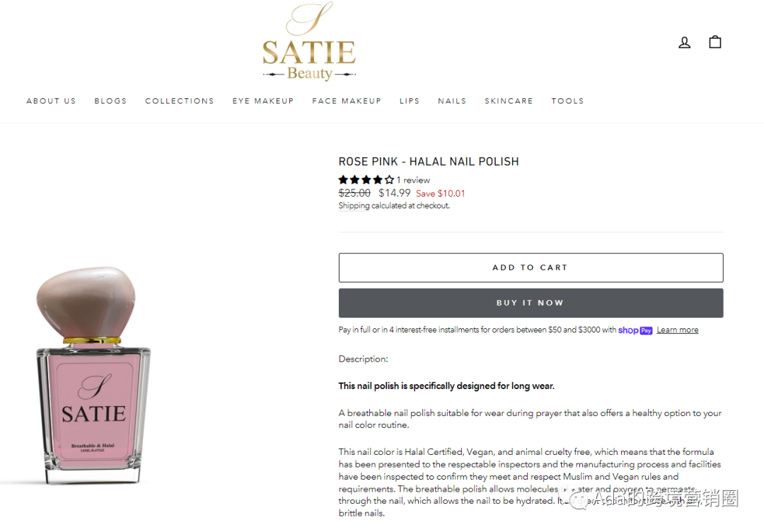
Task: Open the Collections menu item
Action: tap(179, 101)
